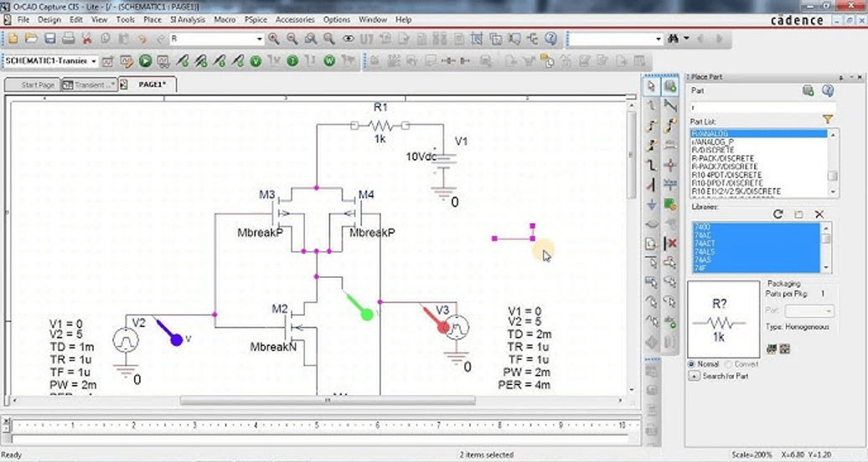Click the schematic horizontal scrollbar thumb
Viewport: 868px width, 462px height.
327,400
